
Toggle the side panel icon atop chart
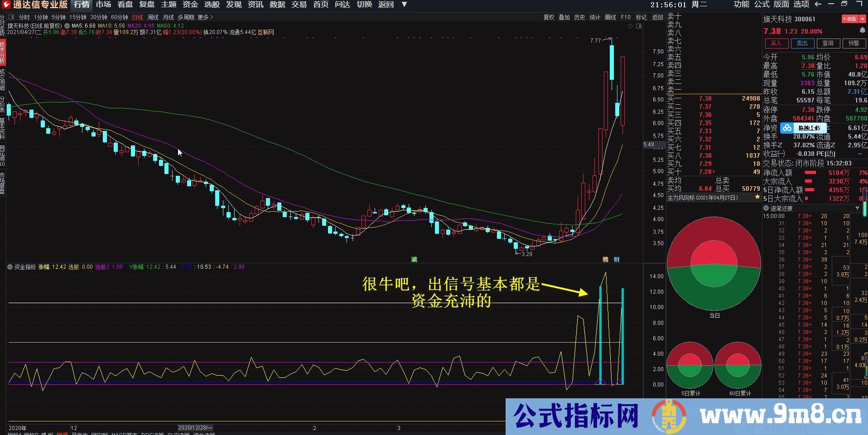(x=639, y=26)
